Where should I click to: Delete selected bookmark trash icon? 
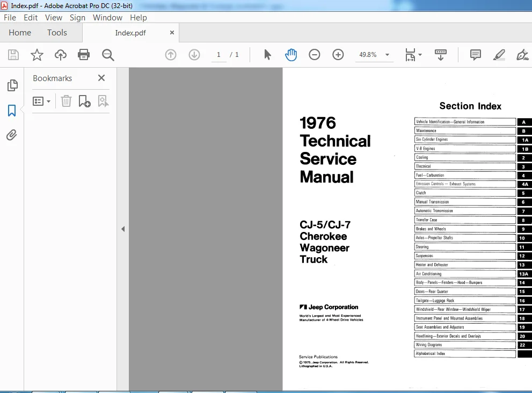66,101
